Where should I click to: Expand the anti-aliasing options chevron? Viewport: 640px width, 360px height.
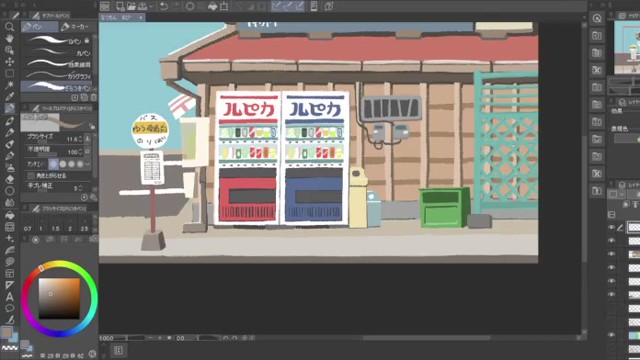click(88, 164)
